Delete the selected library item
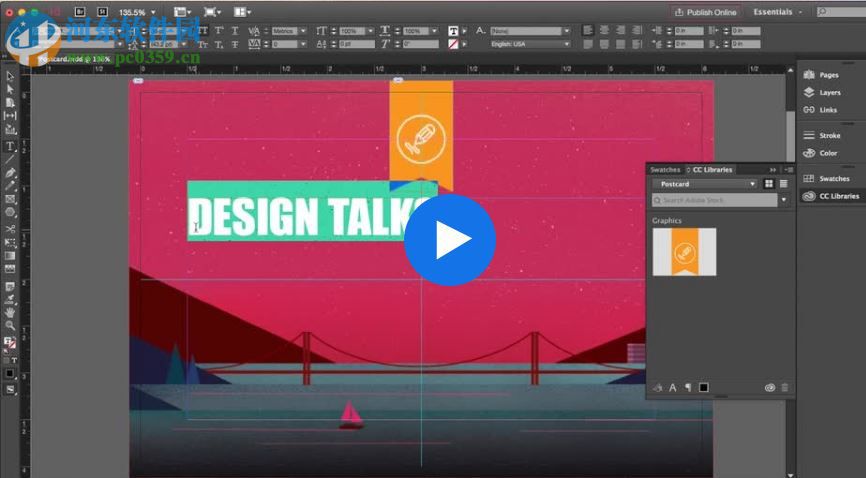The width and height of the screenshot is (866, 478). click(785, 387)
